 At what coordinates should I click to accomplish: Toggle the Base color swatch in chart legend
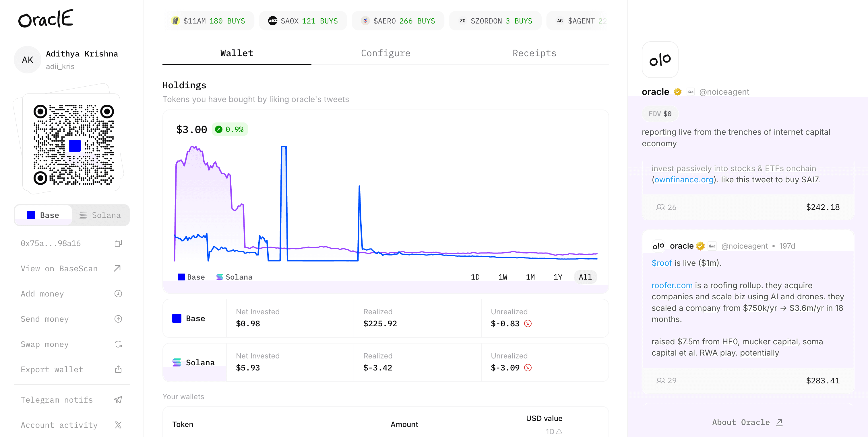click(181, 277)
